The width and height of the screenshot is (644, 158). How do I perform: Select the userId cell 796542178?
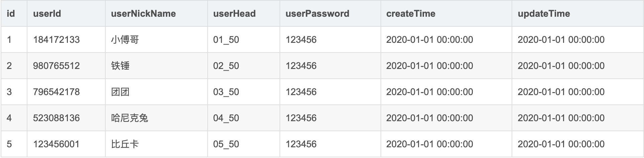[57, 92]
